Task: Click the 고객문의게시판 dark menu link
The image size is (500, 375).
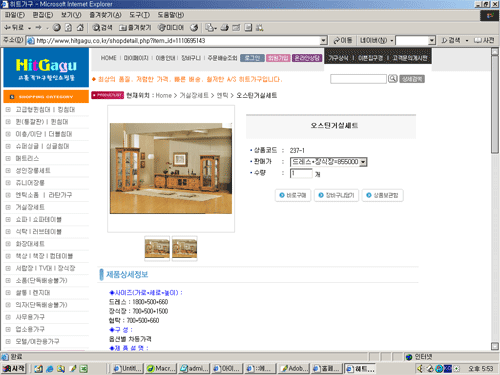Action: (410, 58)
